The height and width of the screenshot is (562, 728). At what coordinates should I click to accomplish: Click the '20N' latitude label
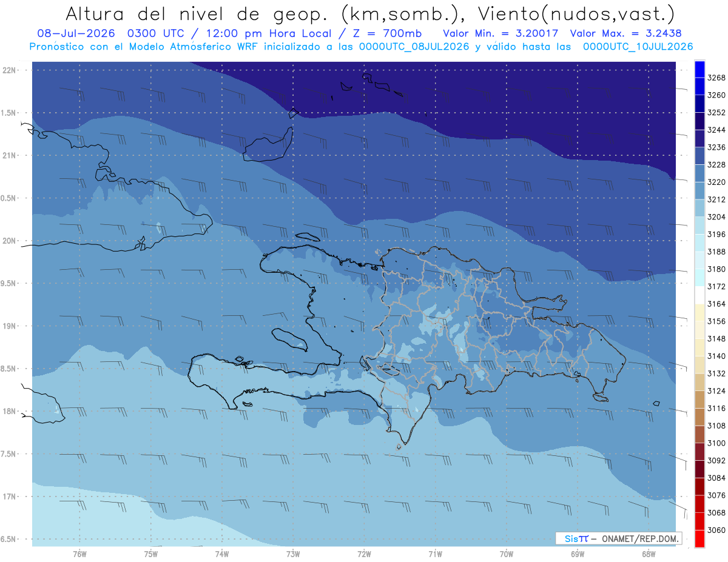click(10, 241)
